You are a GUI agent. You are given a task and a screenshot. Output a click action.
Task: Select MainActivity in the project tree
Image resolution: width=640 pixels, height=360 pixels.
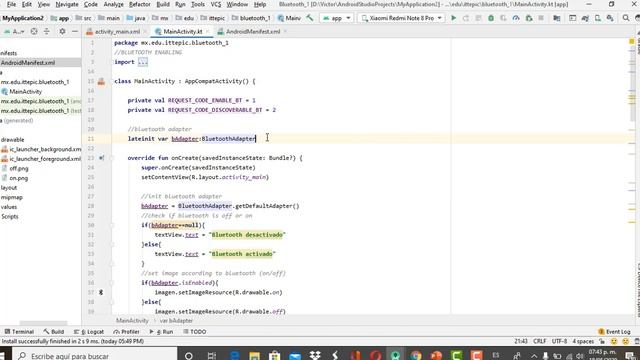click(x=25, y=92)
